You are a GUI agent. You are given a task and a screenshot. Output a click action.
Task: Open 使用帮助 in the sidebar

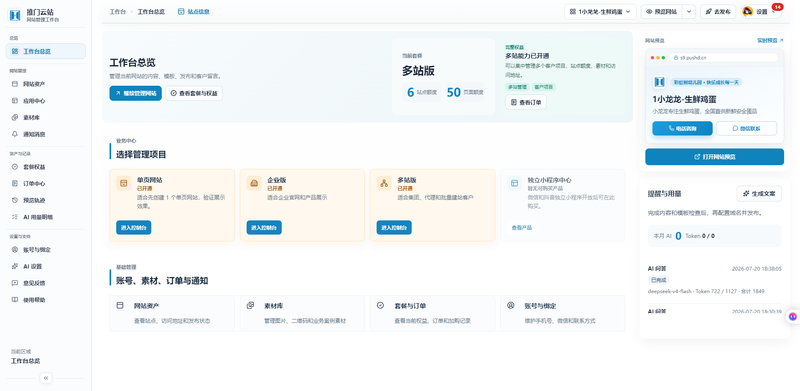pos(46,300)
